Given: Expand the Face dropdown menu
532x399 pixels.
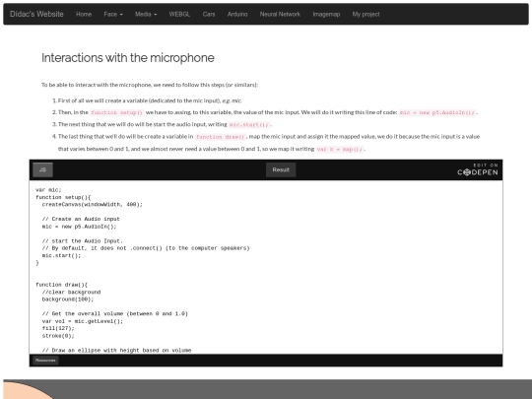Looking at the screenshot, I should point(113,14).
